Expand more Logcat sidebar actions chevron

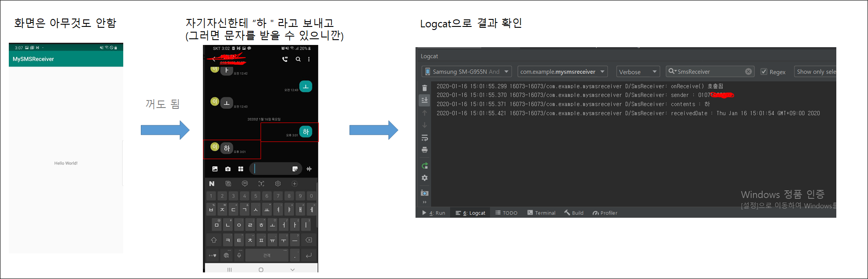click(x=424, y=202)
